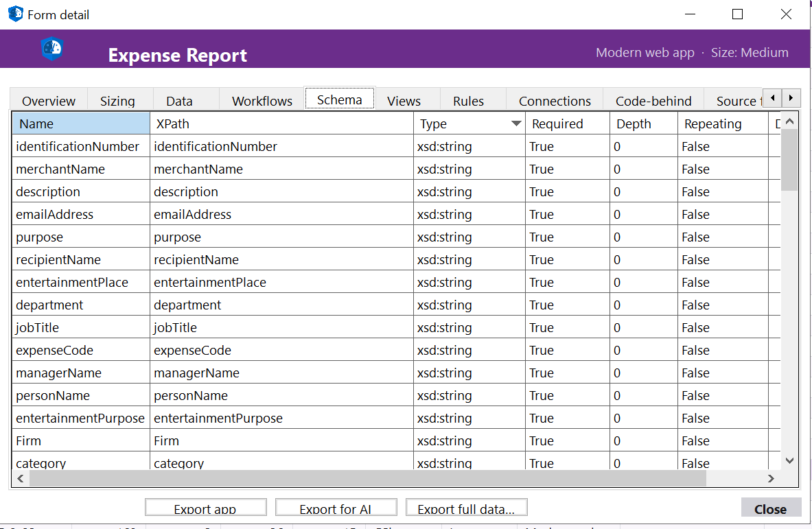
Task: Click the Export for AI button
Action: click(336, 507)
